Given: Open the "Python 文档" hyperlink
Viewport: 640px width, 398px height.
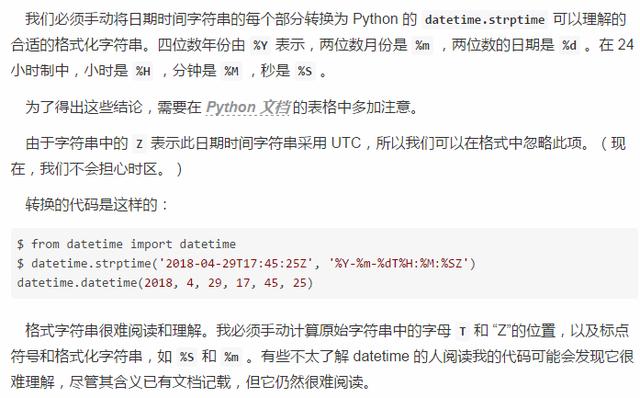Looking at the screenshot, I should 249,107.
